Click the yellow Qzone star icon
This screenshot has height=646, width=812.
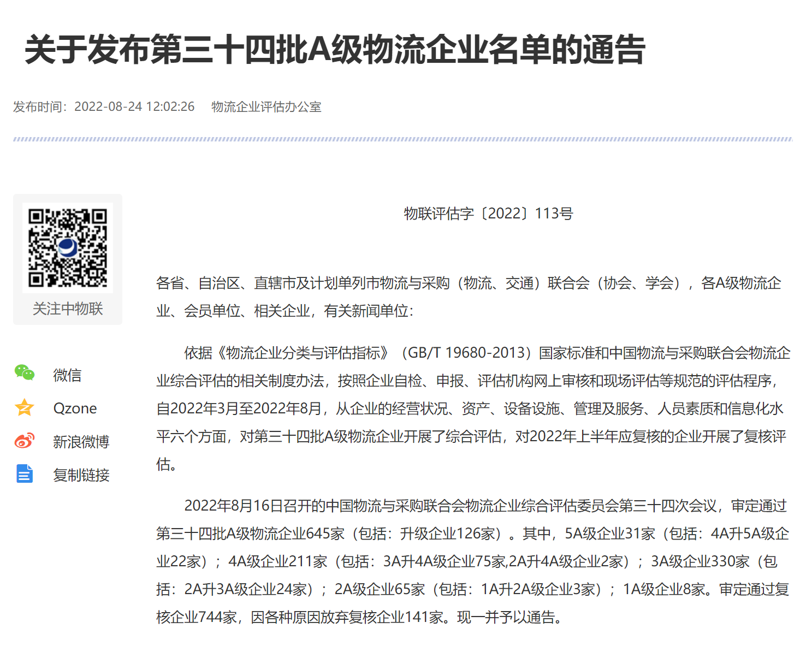click(25, 407)
